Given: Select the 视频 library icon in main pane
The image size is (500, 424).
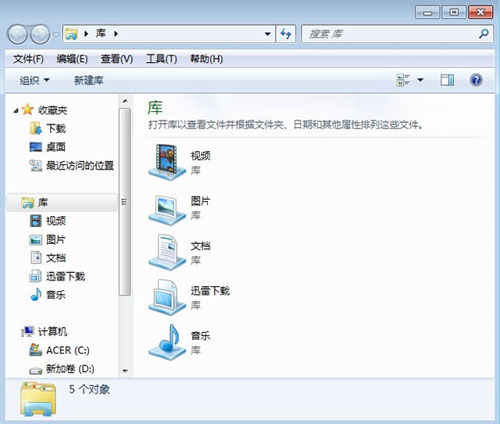Looking at the screenshot, I should [x=167, y=162].
